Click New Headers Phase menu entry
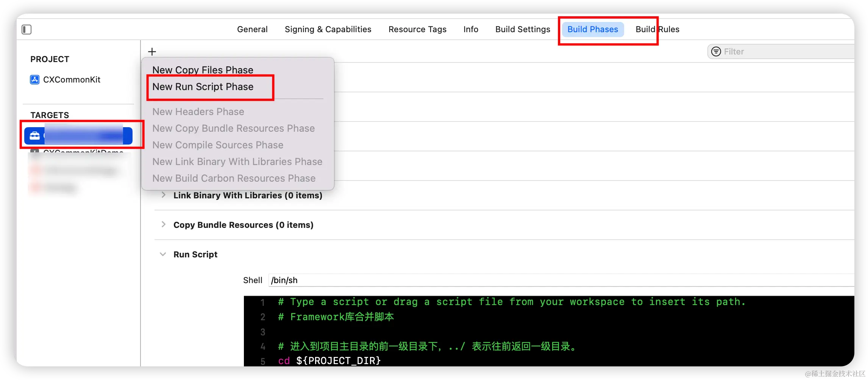The height and width of the screenshot is (380, 868). point(198,112)
